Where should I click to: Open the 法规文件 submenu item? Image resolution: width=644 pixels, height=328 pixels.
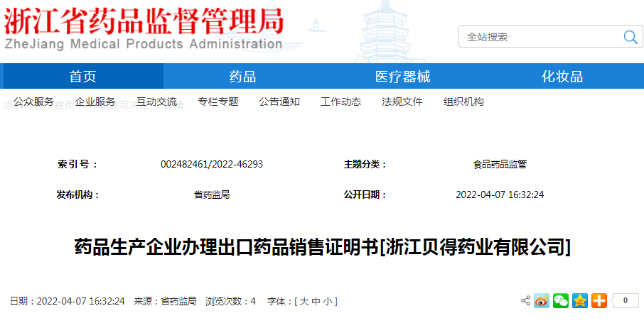(x=402, y=102)
